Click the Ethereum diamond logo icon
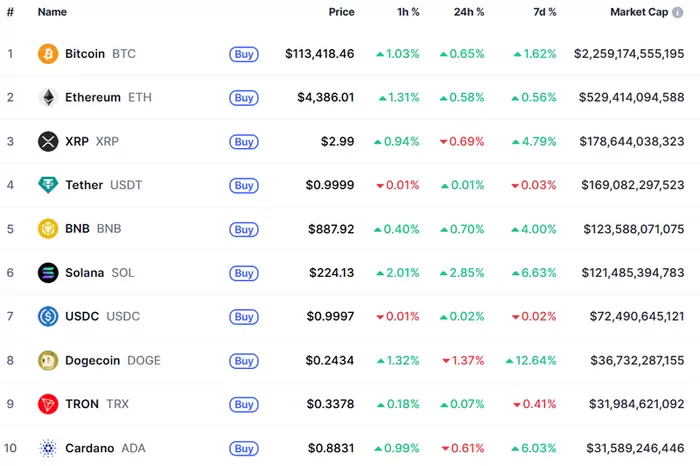 pyautogui.click(x=48, y=98)
